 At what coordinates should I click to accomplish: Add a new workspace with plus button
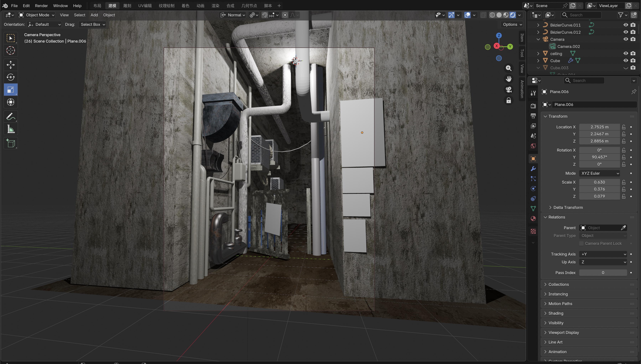[279, 6]
